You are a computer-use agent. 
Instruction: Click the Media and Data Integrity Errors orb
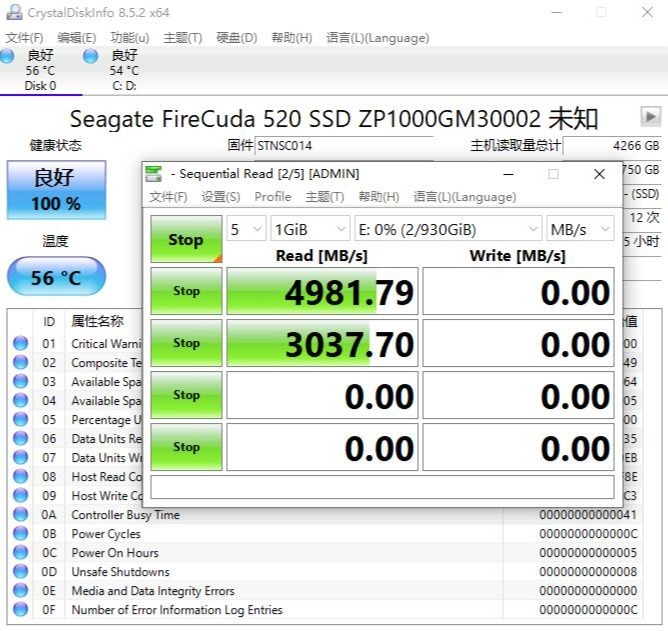tap(20, 591)
